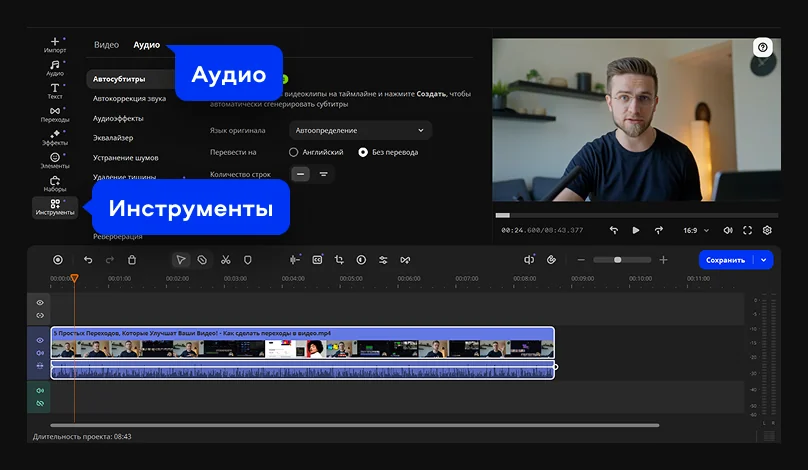Click the Сохранить button
The width and height of the screenshot is (808, 470).
coord(725,260)
